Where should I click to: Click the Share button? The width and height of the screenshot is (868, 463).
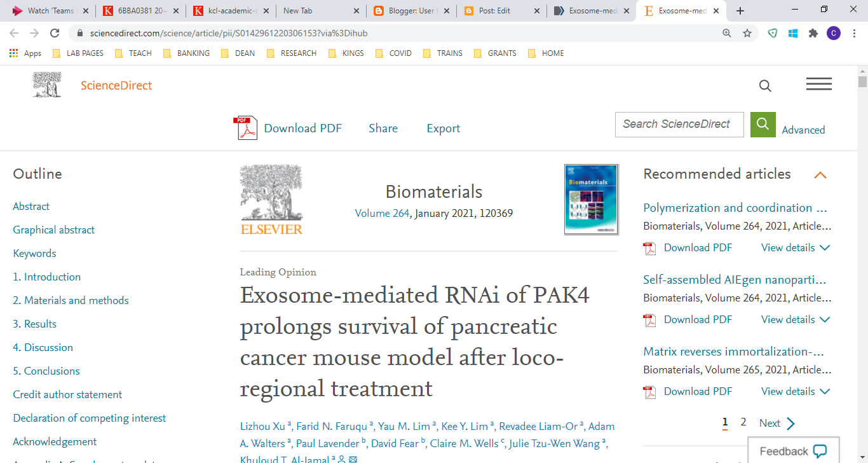click(x=383, y=128)
